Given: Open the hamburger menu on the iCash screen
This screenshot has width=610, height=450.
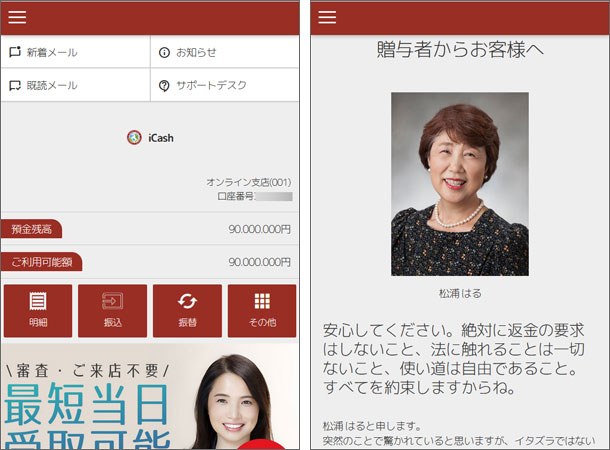Looking at the screenshot, I should point(17,17).
